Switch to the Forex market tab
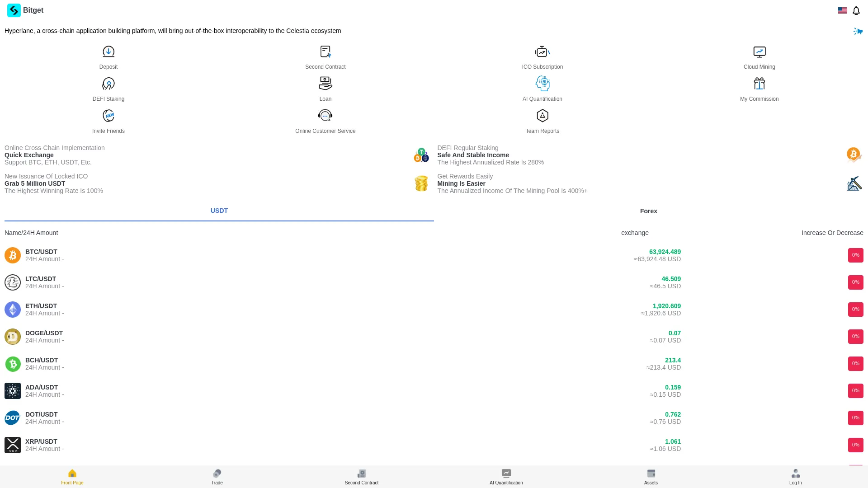The height and width of the screenshot is (488, 868). pos(649,211)
